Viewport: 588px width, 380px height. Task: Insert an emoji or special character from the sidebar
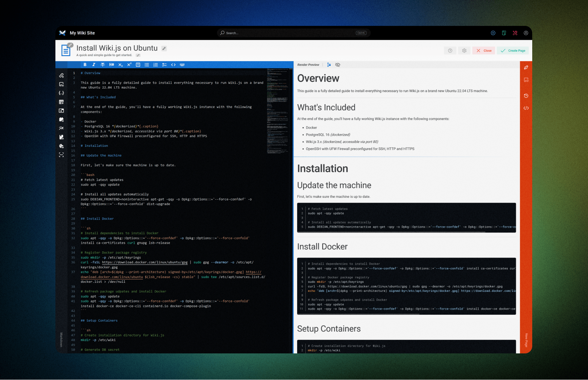[61, 146]
